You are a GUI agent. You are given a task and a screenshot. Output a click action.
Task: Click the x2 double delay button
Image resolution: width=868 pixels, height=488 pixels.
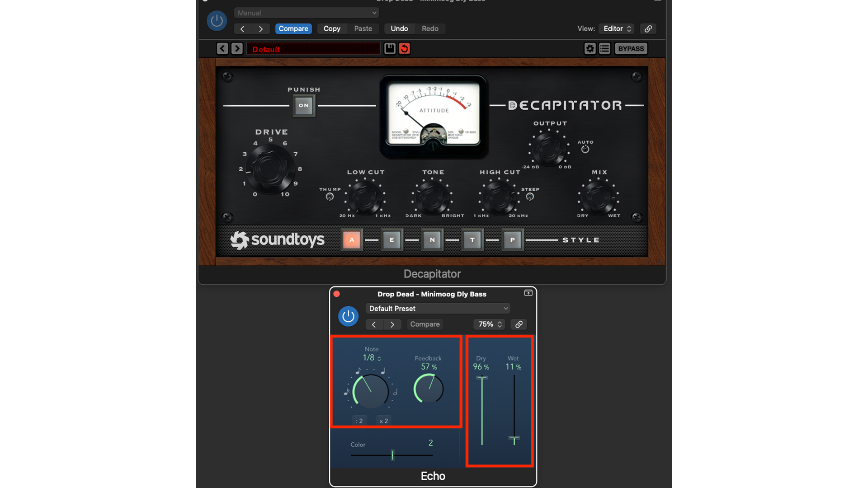(384, 421)
